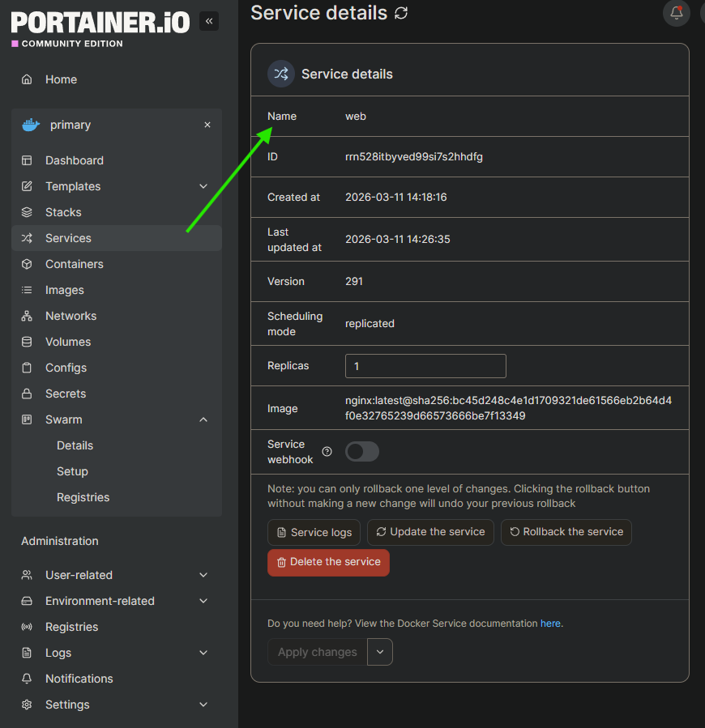Click the Containers cube icon
Viewport: 705px width, 728px height.
28,264
